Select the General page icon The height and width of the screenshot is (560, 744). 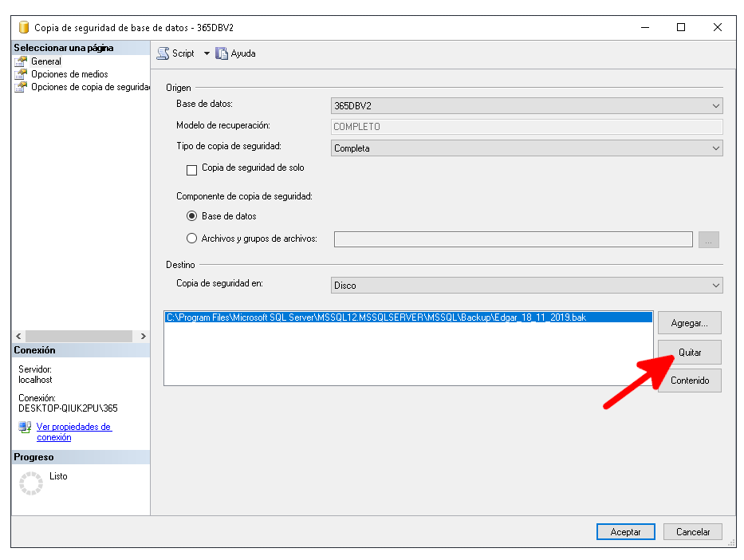(x=22, y=61)
